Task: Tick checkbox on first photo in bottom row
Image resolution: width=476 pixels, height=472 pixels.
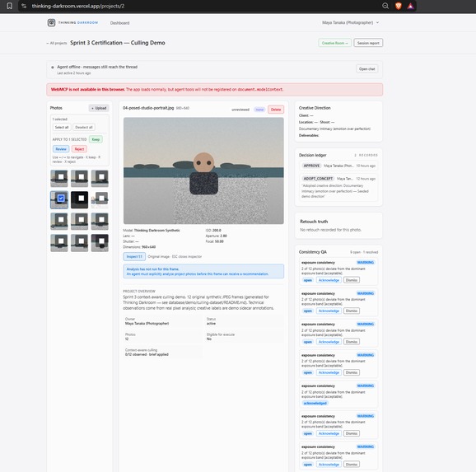Action: (61, 241)
